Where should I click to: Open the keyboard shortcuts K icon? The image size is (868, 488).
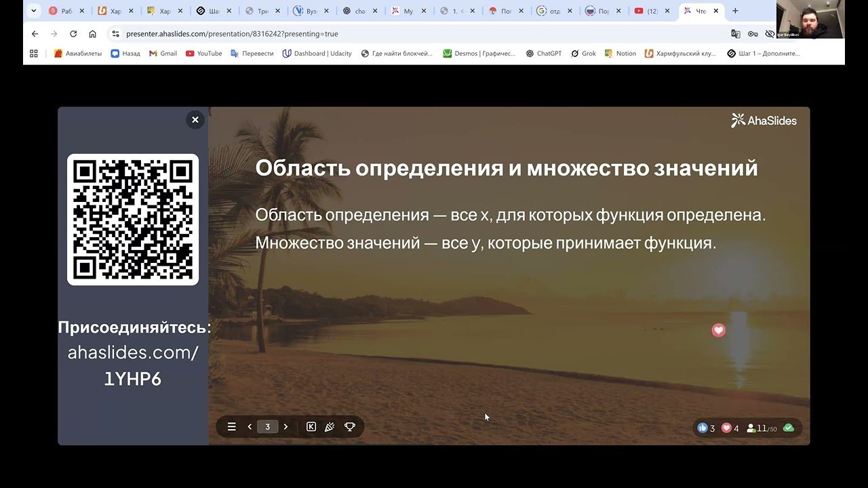click(x=311, y=427)
